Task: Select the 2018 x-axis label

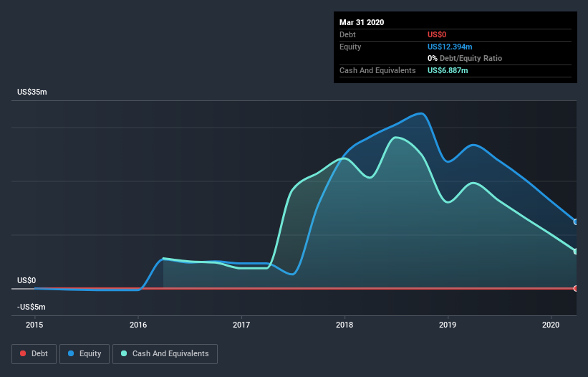Action: click(x=344, y=325)
